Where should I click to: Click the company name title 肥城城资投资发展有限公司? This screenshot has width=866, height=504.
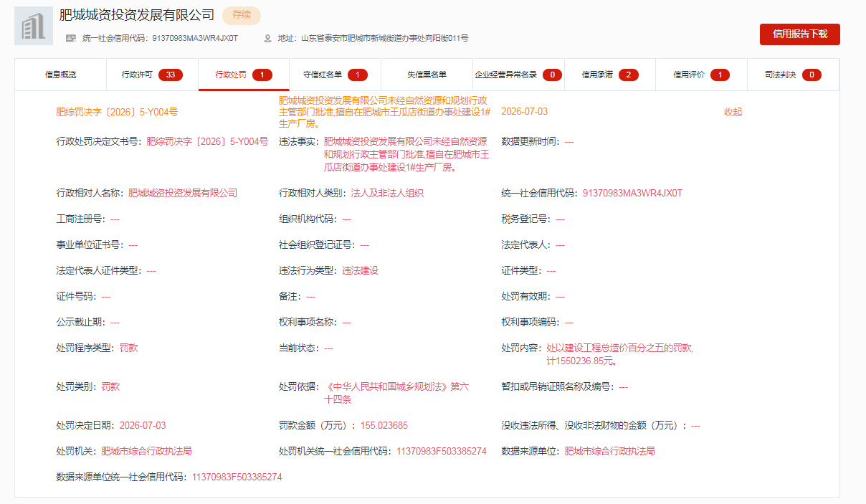tap(137, 14)
